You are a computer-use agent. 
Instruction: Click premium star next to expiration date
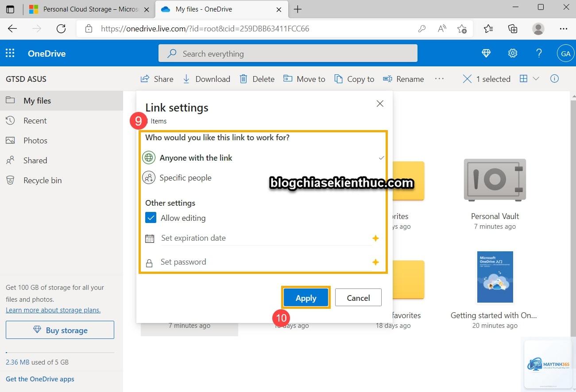pyautogui.click(x=375, y=238)
